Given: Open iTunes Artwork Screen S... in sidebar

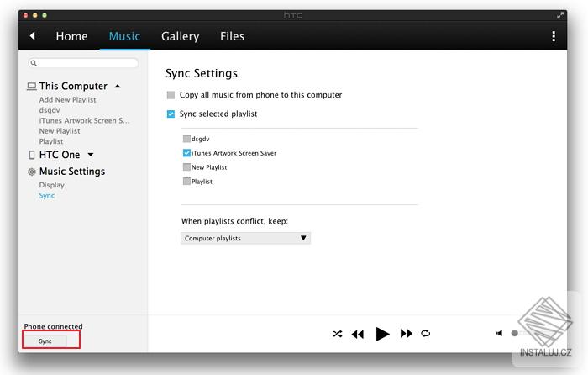Looking at the screenshot, I should click(84, 120).
